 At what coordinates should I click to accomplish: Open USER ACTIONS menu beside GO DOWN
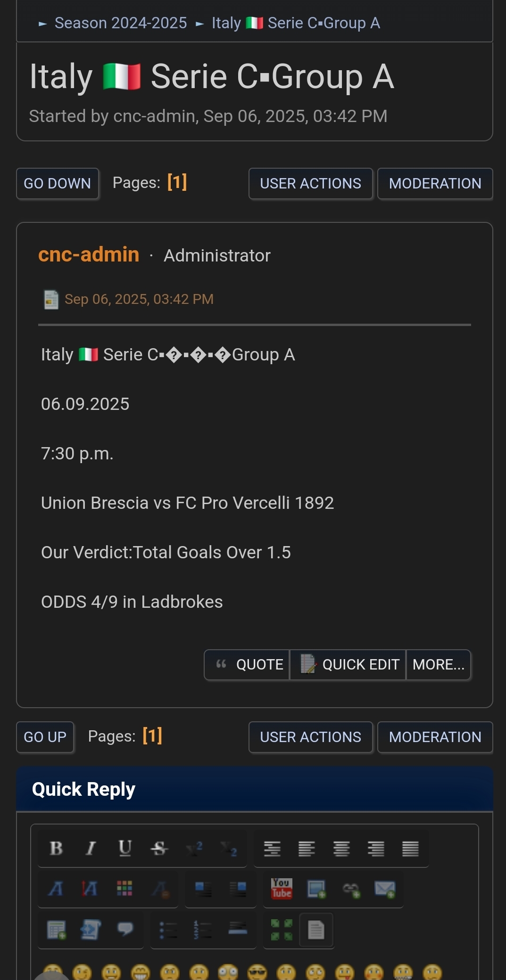point(310,183)
